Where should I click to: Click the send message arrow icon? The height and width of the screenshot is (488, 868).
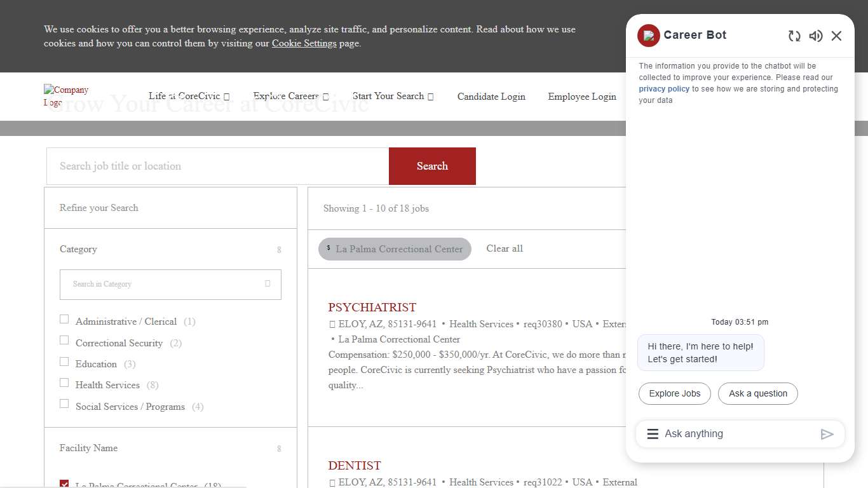(x=827, y=434)
